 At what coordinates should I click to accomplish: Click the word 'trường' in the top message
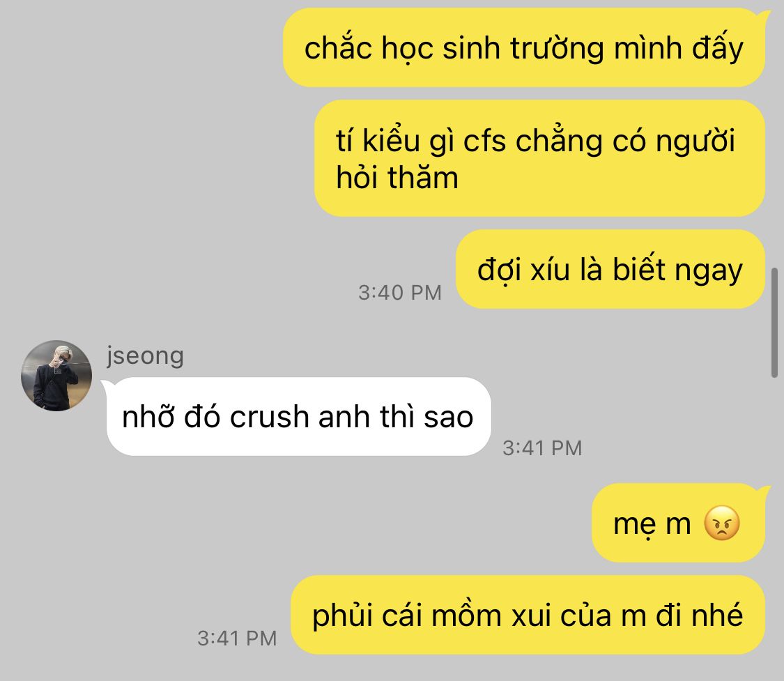557,49
